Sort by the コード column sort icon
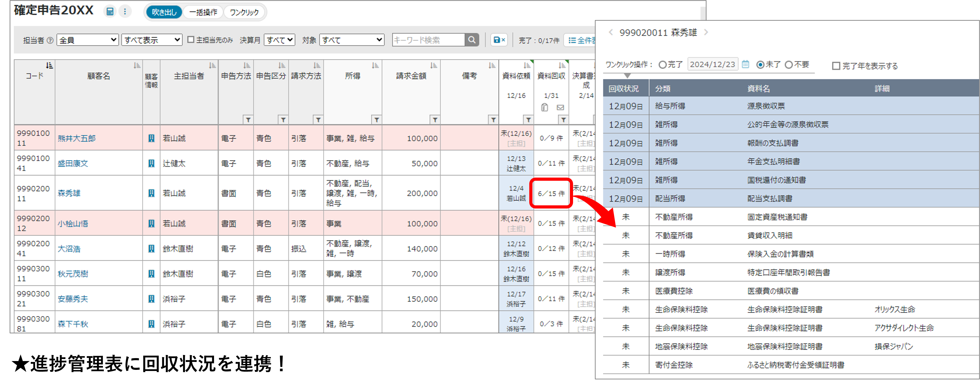 [x=49, y=65]
